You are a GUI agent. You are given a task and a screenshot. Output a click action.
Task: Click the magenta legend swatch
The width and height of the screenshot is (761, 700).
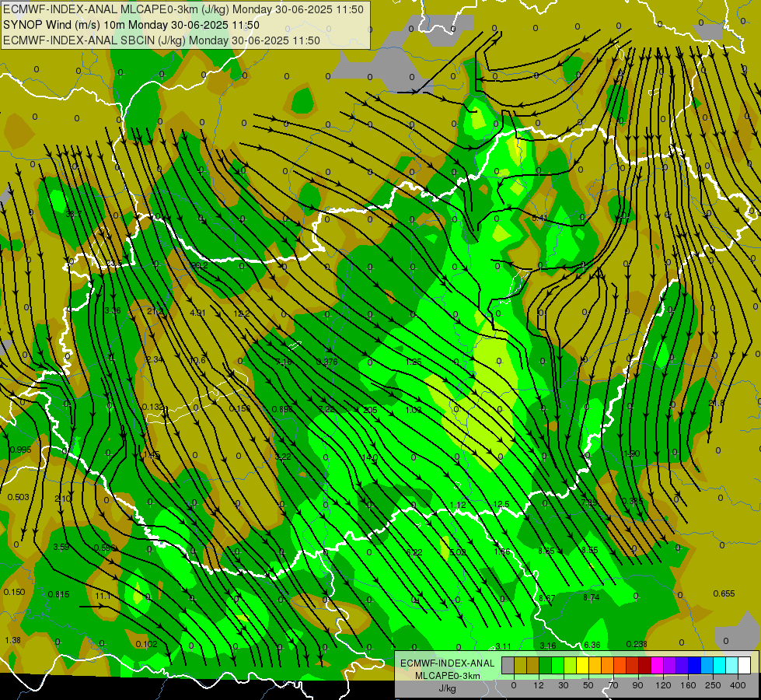coord(657,665)
